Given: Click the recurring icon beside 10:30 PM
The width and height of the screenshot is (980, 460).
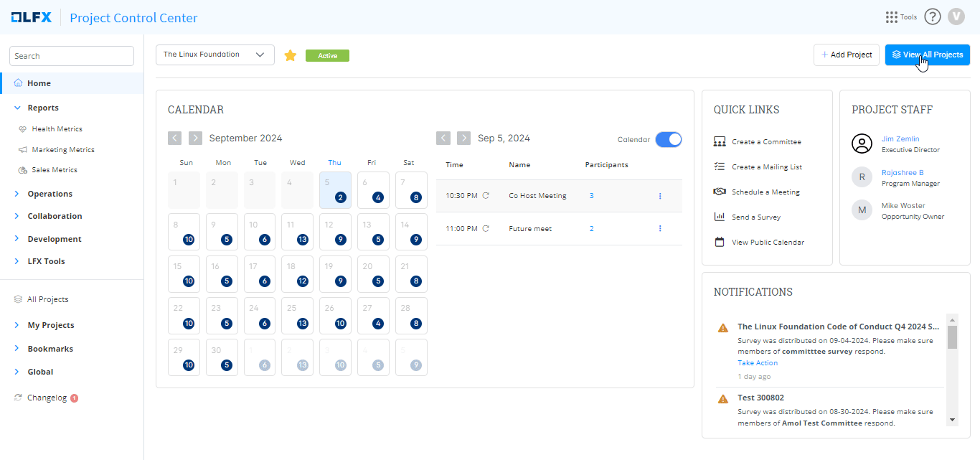Looking at the screenshot, I should [486, 196].
